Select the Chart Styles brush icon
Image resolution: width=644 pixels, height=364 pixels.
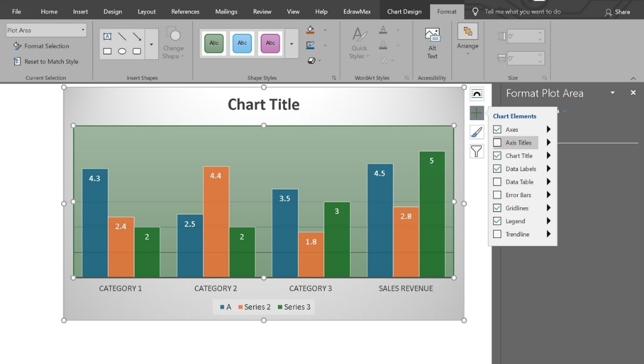point(476,132)
